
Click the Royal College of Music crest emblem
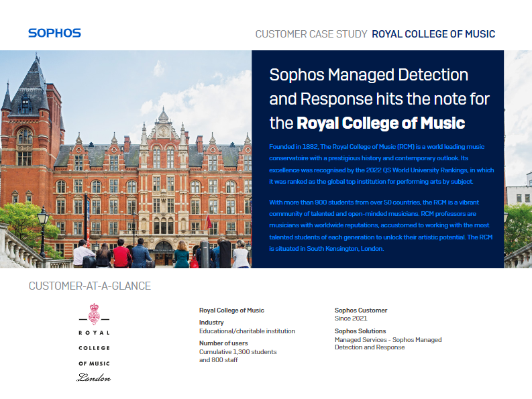point(95,313)
